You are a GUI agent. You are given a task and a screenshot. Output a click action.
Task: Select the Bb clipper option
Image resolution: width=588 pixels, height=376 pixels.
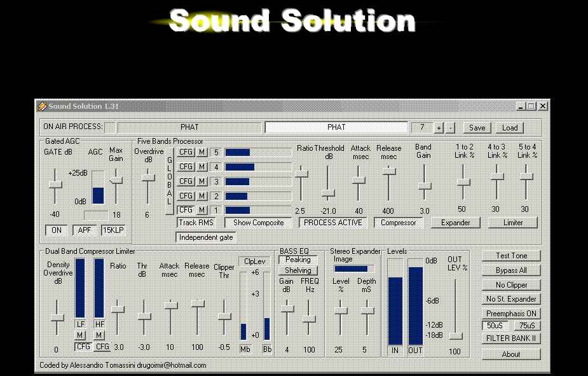[266, 348]
